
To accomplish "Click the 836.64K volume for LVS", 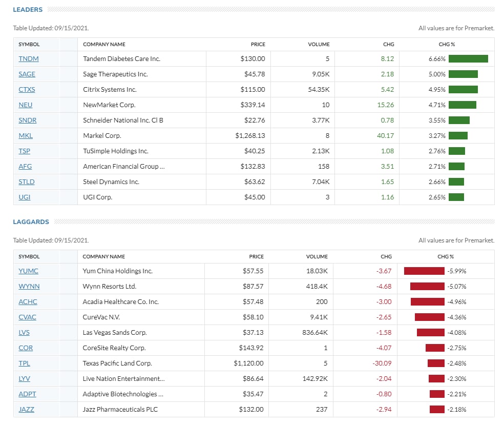I will click(314, 333).
